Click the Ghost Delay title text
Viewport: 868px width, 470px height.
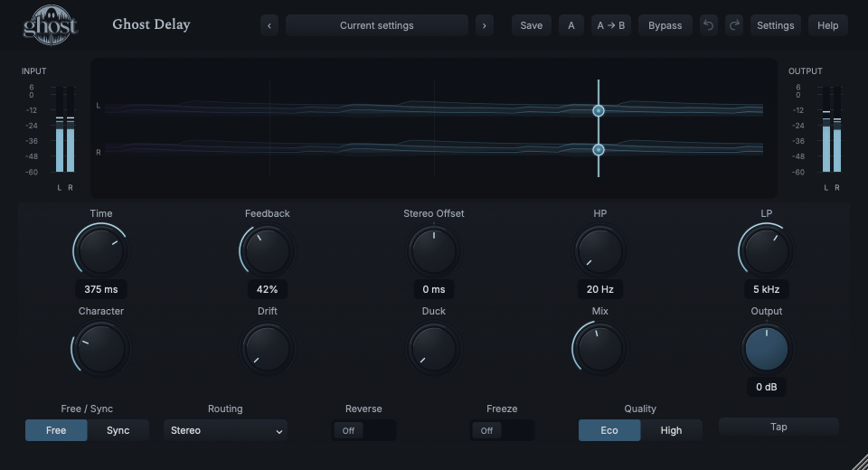151,24
